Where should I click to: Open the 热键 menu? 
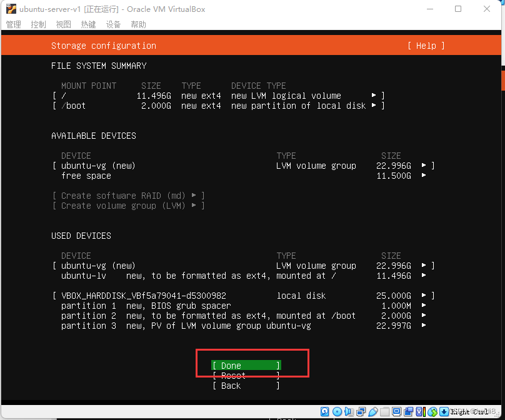[x=88, y=24]
